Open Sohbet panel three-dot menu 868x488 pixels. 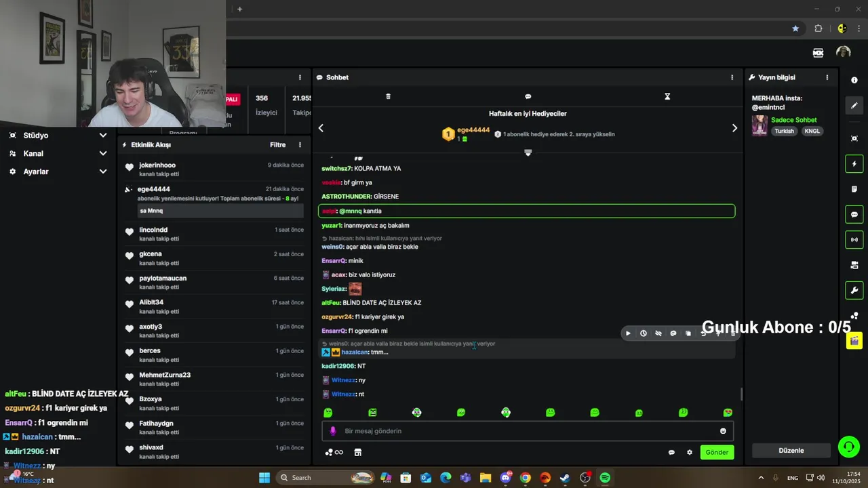(x=732, y=77)
